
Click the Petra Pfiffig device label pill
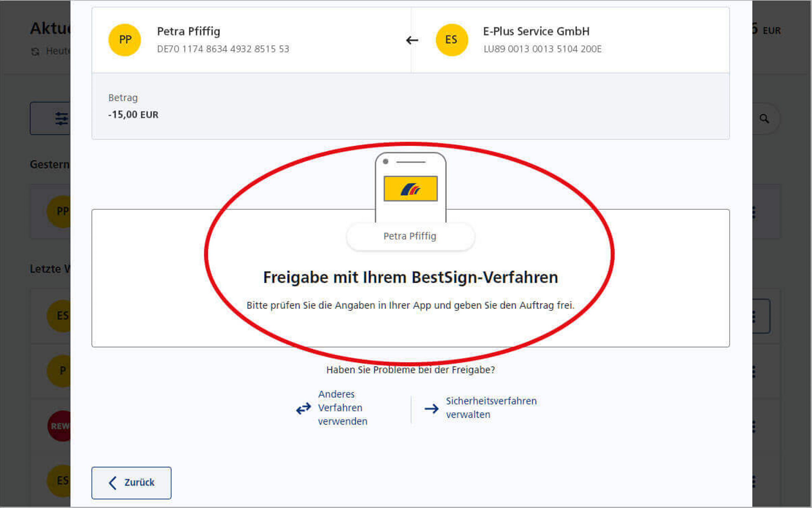(410, 236)
